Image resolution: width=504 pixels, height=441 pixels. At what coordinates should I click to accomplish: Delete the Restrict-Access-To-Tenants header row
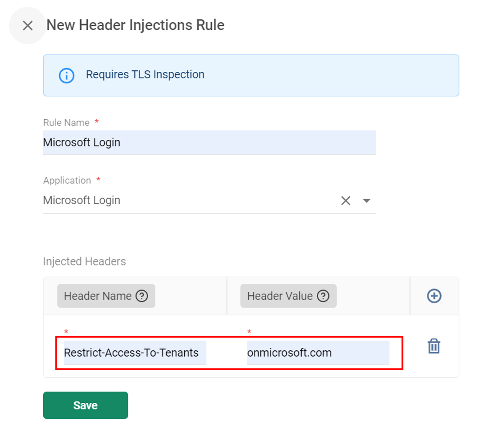[434, 346]
